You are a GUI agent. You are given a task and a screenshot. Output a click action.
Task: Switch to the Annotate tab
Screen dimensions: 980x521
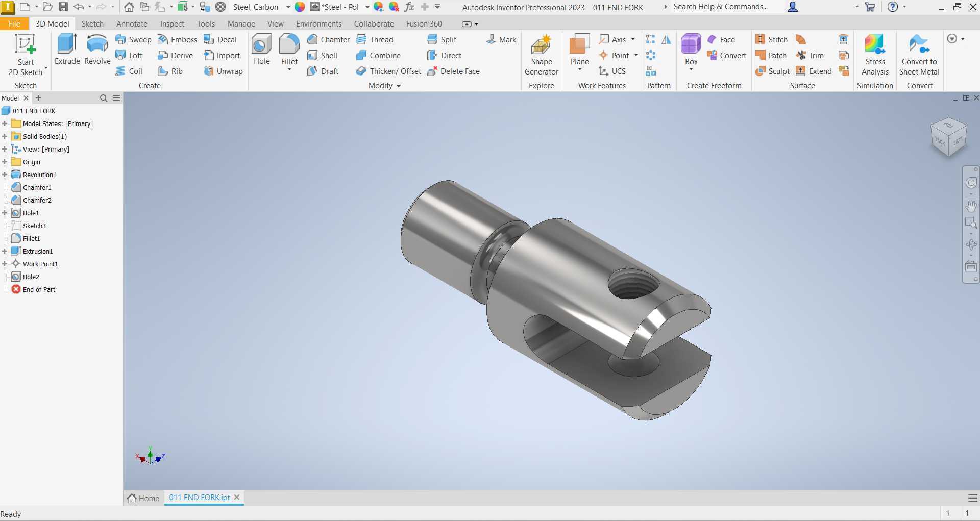pos(132,23)
